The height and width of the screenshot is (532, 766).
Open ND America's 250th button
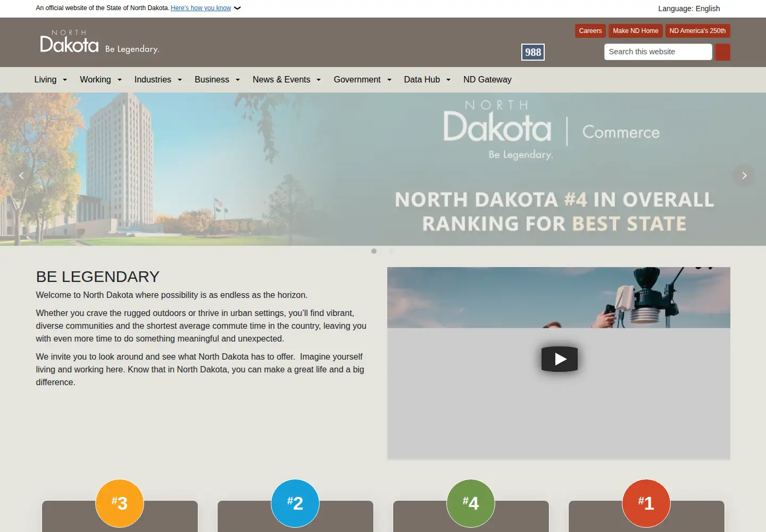[x=697, y=31]
